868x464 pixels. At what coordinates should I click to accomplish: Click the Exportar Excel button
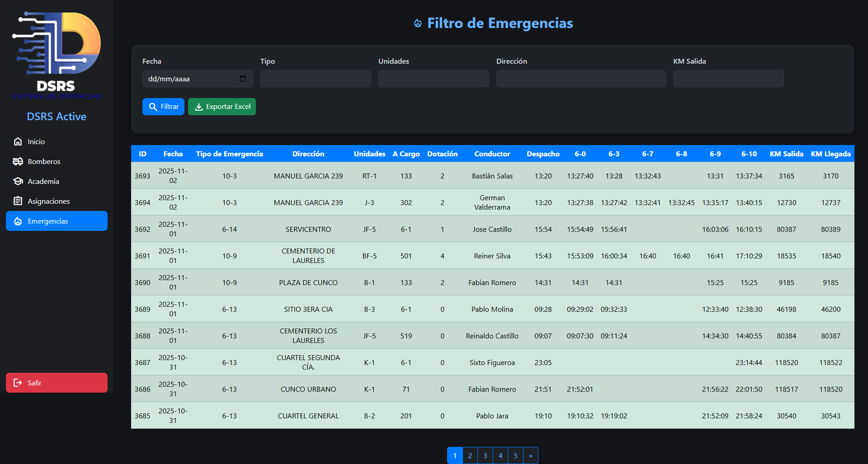222,107
